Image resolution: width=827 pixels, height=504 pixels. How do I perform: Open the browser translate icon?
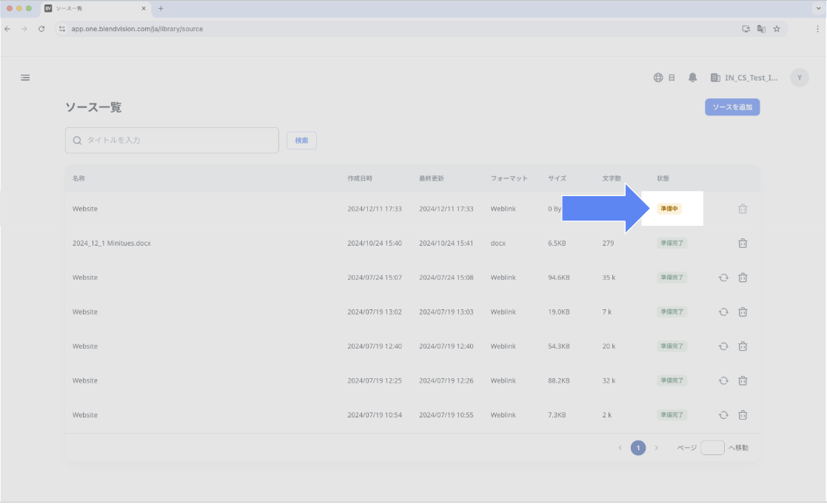click(761, 29)
